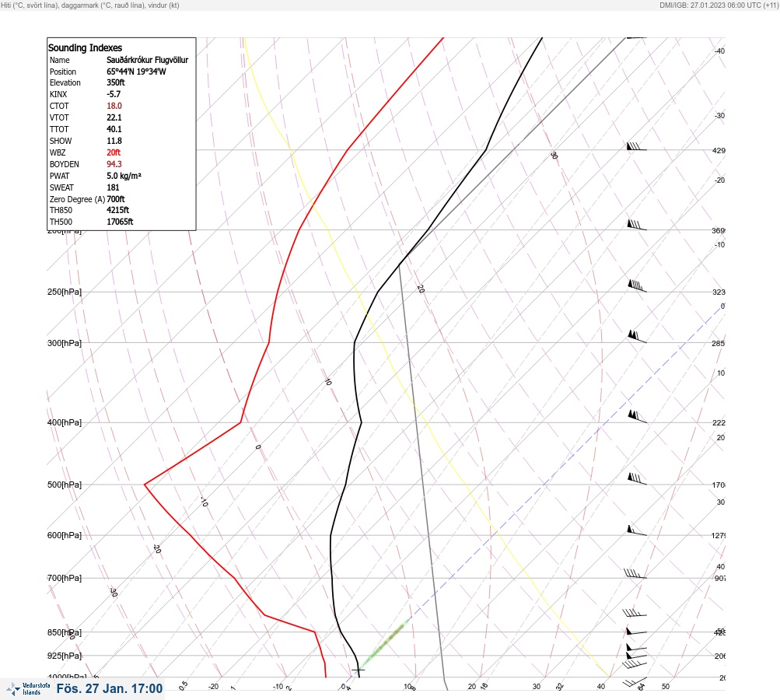Click the 300[hPa] pressure label
Image resolution: width=780 pixels, height=700 pixels.
pos(65,343)
